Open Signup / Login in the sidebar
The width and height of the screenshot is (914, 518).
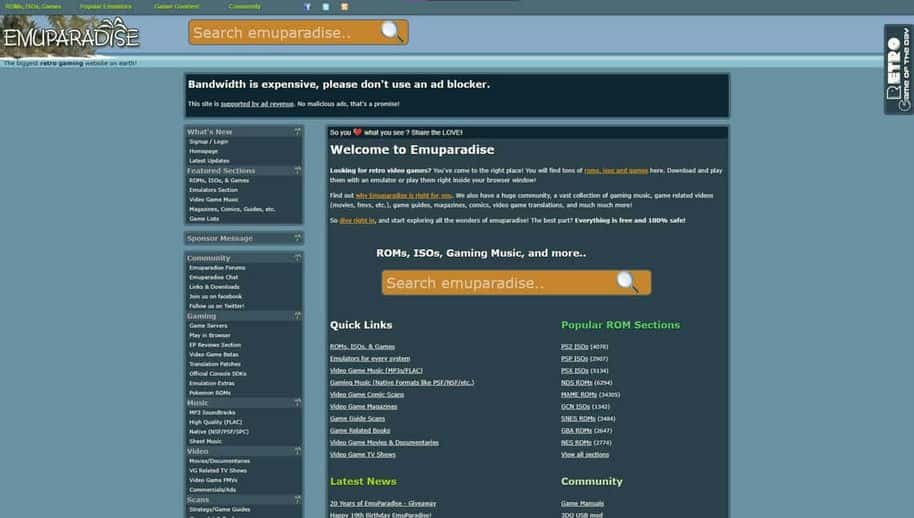tap(209, 142)
